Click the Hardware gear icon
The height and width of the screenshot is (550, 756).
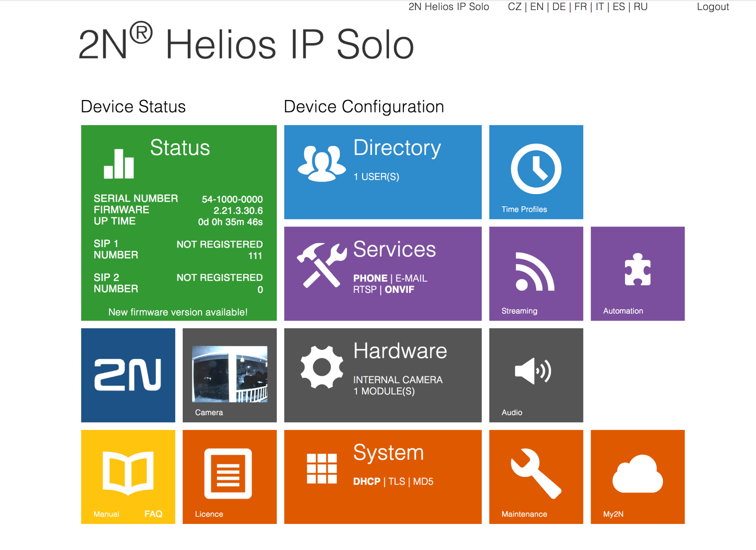coord(322,367)
